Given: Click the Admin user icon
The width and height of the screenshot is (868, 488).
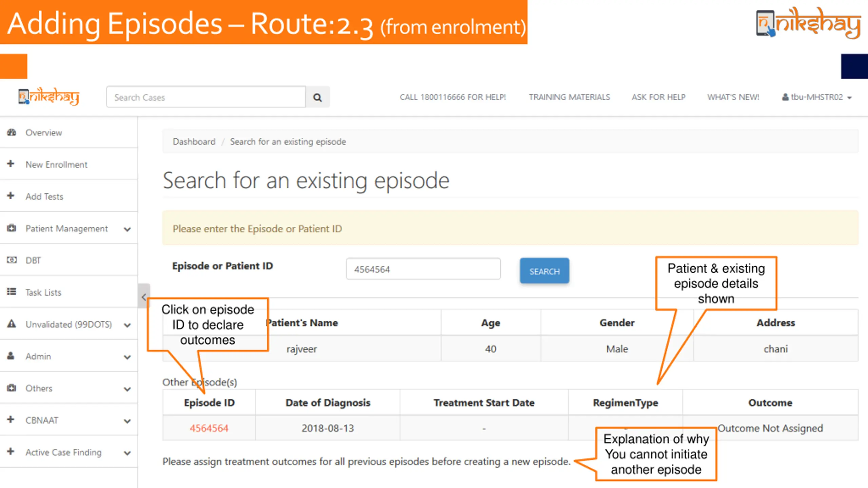Looking at the screenshot, I should click(11, 356).
